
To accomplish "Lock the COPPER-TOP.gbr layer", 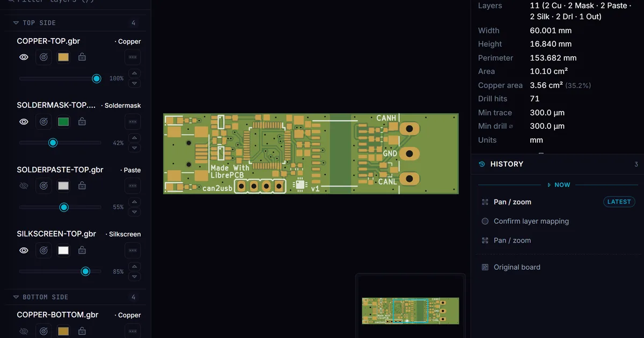I will click(82, 57).
